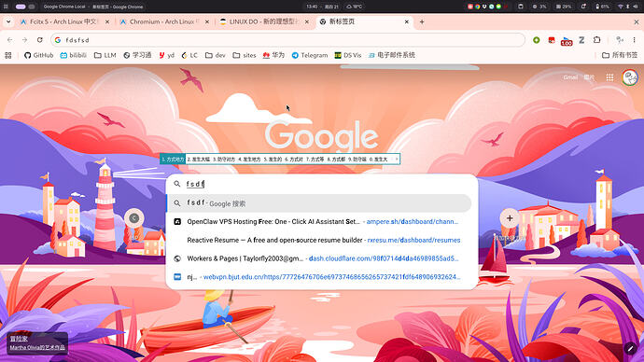Expand the sites bookmarks folder
The width and height of the screenshot is (644, 362).
click(x=244, y=55)
